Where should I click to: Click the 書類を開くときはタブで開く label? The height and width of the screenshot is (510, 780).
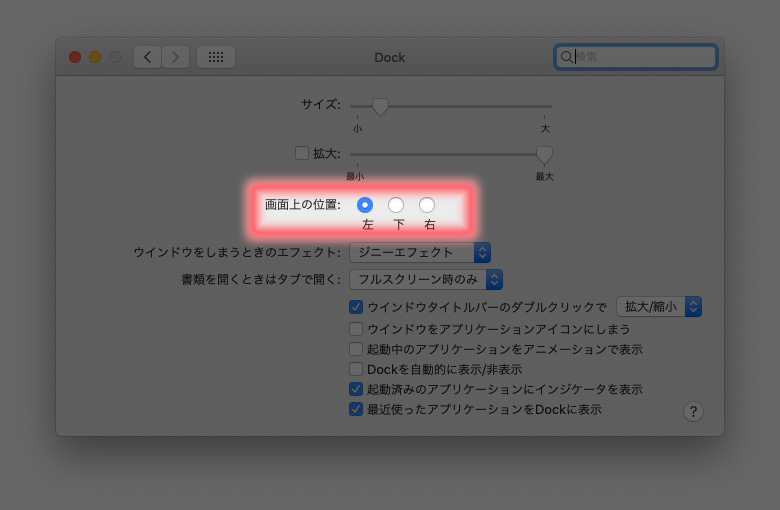tap(261, 279)
